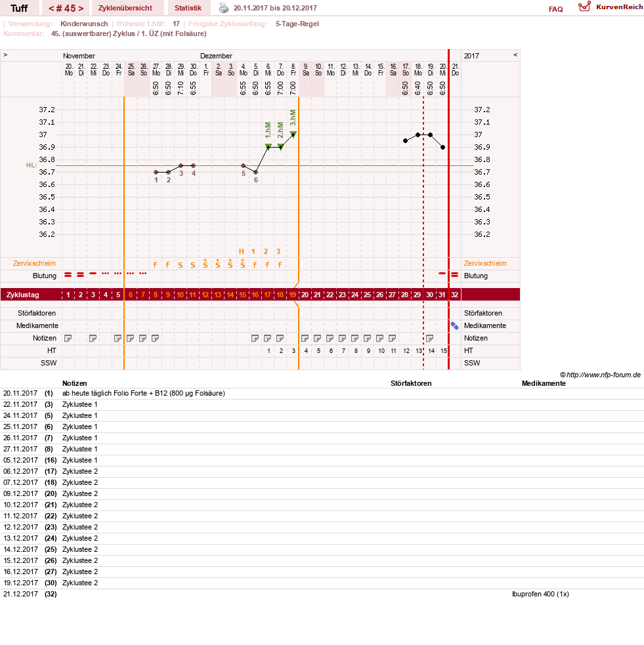The width and height of the screenshot is (644, 645).
Task: Open the note icon for cycle day 22
Action: (330, 338)
